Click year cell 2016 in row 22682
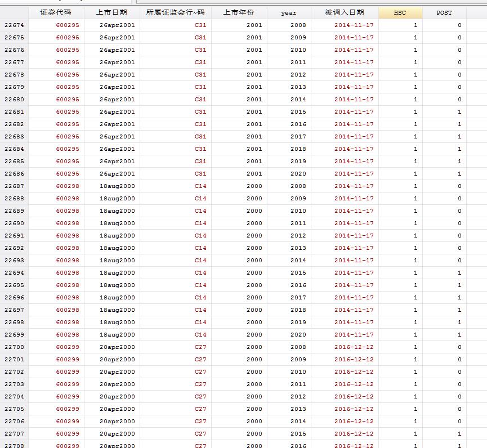 [x=289, y=124]
